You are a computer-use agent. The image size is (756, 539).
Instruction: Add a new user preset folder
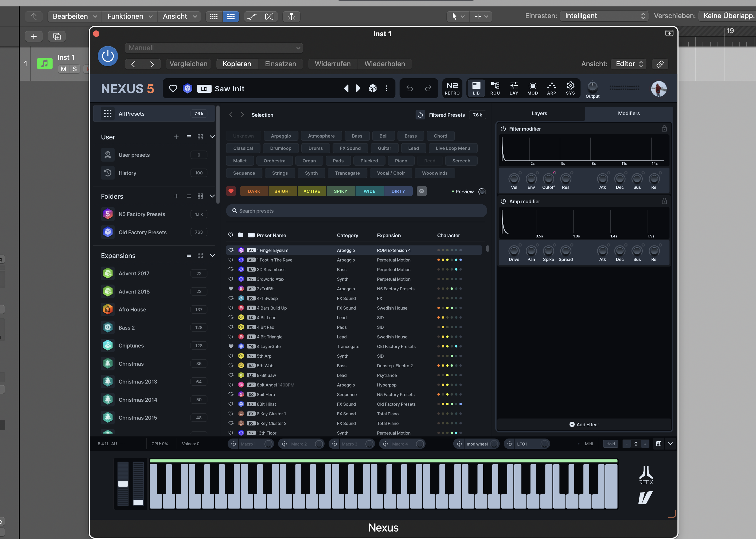pyautogui.click(x=176, y=137)
